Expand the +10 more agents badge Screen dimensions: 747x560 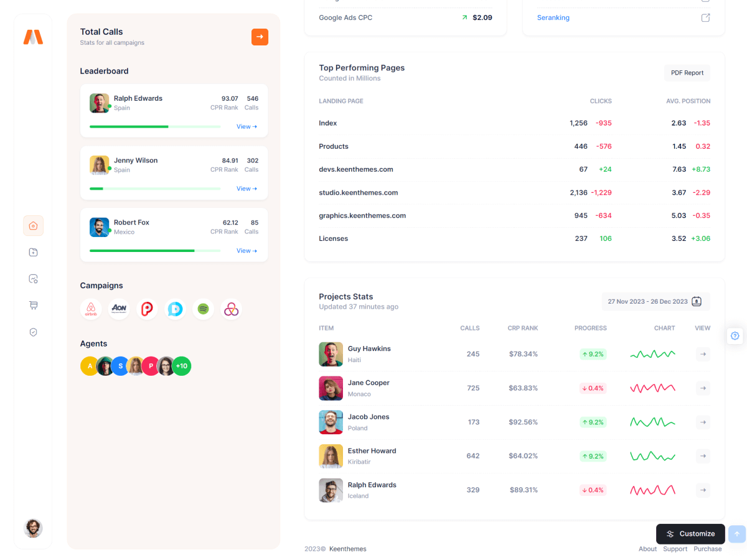(x=181, y=366)
